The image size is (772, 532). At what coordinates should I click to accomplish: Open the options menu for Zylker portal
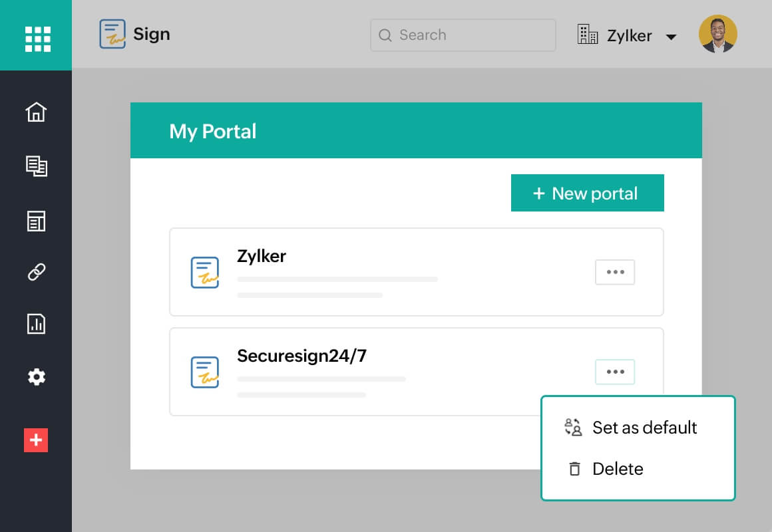[x=614, y=272]
